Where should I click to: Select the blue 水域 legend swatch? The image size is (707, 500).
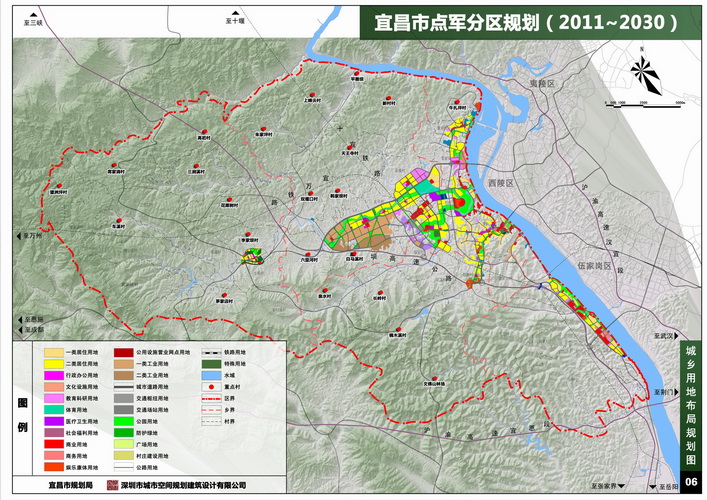(212, 375)
